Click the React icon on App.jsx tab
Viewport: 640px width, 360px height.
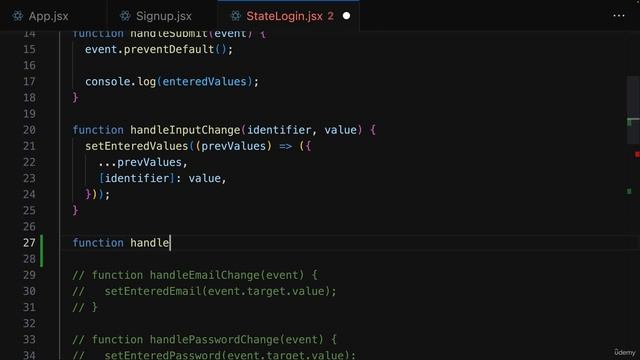pos(18,16)
